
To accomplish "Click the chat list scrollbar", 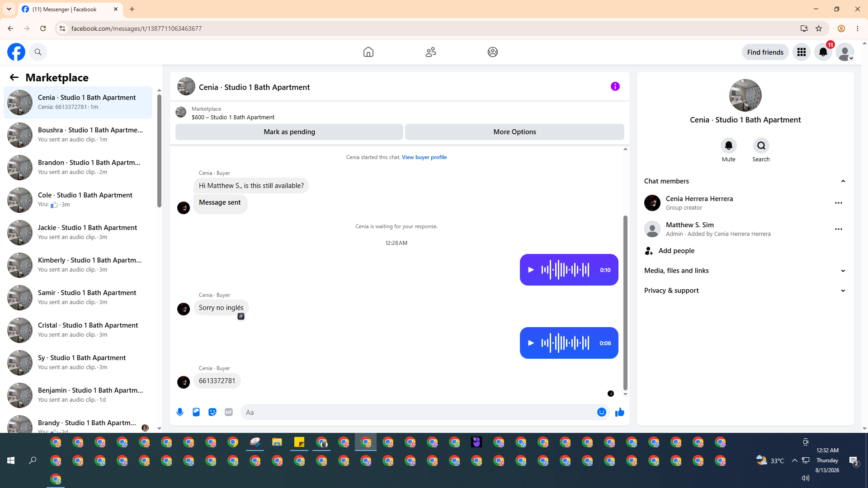I will click(x=159, y=150).
